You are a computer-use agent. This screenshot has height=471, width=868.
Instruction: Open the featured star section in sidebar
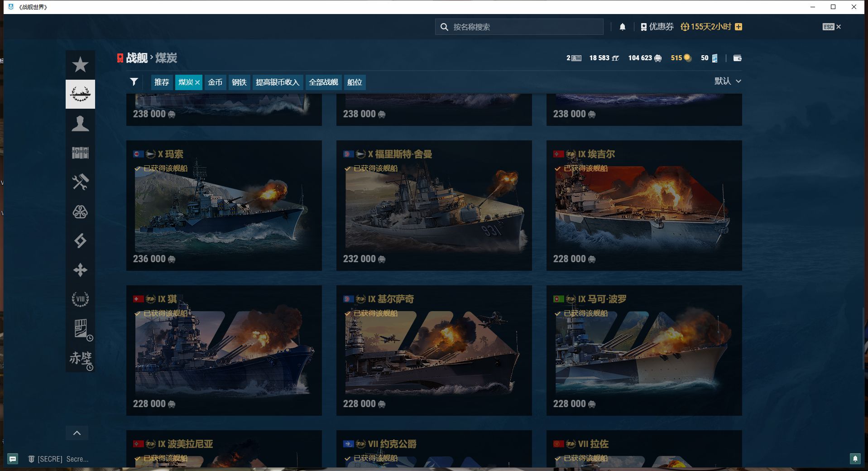[x=80, y=65]
